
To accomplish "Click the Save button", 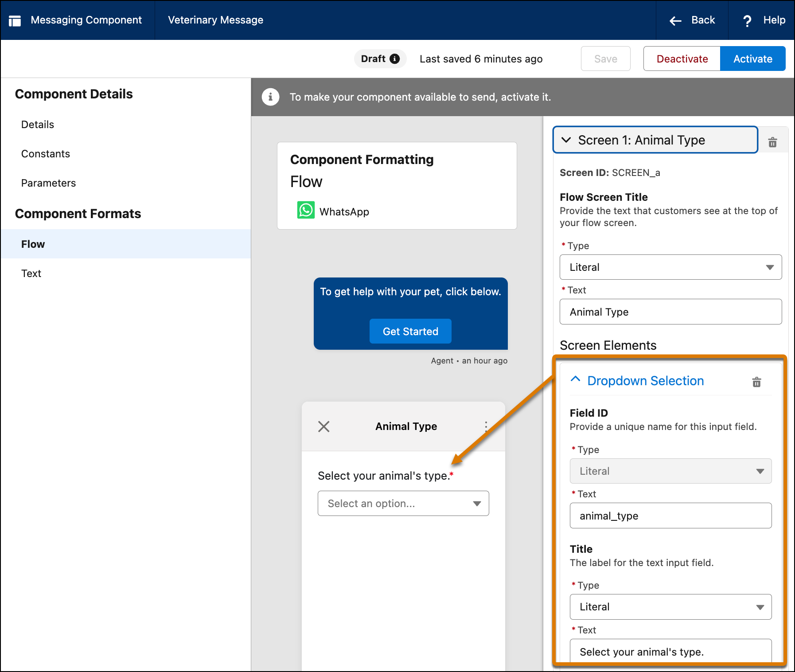I will point(605,59).
